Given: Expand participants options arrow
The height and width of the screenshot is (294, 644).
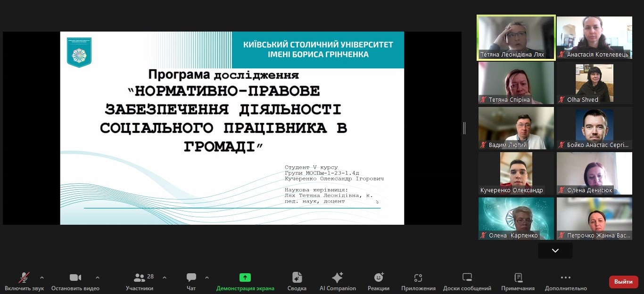Looking at the screenshot, I should (x=165, y=278).
